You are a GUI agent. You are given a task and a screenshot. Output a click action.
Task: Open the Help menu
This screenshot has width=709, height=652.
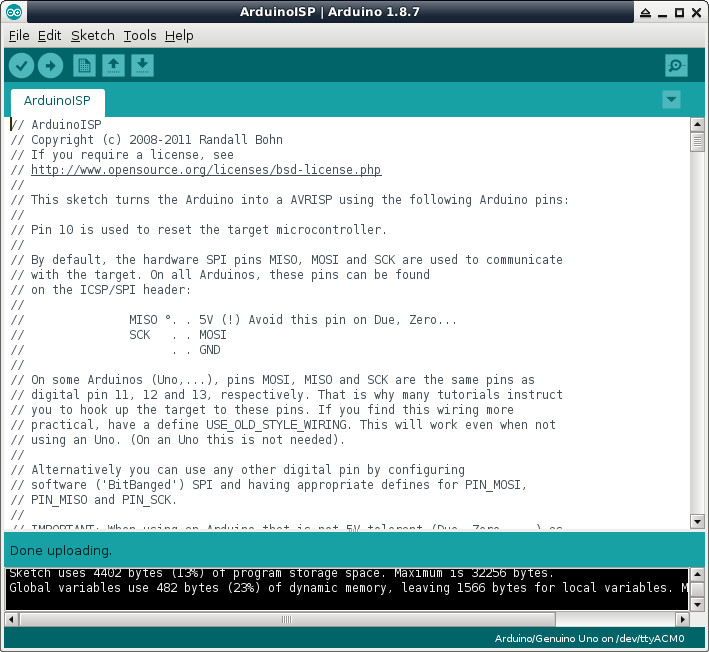coord(179,35)
